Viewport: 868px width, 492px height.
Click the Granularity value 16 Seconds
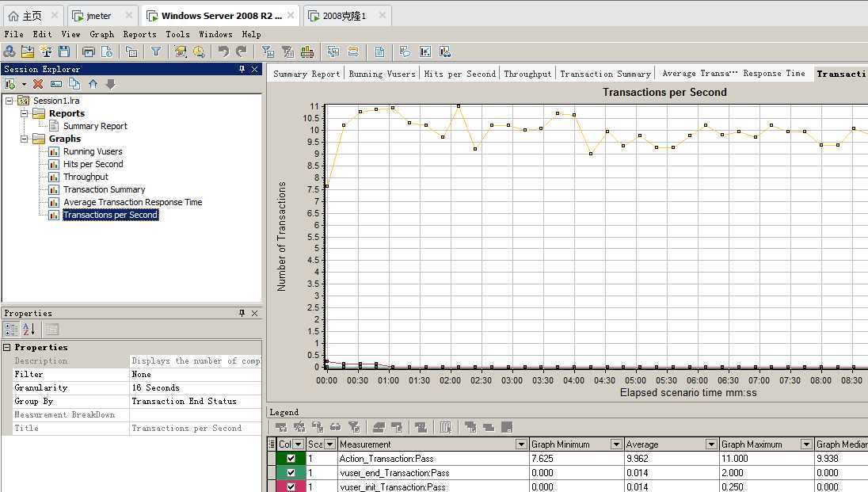coord(195,388)
